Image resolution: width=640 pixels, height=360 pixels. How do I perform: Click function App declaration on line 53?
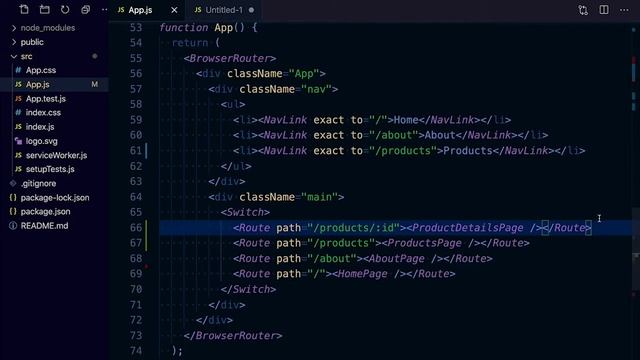(208, 28)
